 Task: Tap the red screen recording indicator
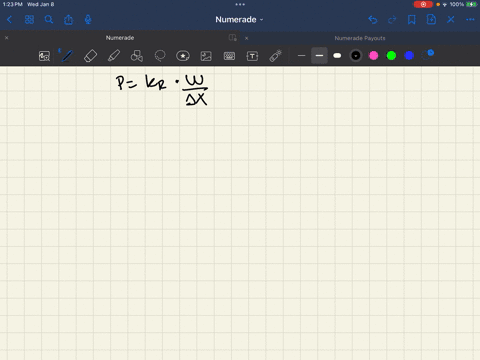pyautogui.click(x=423, y=4)
